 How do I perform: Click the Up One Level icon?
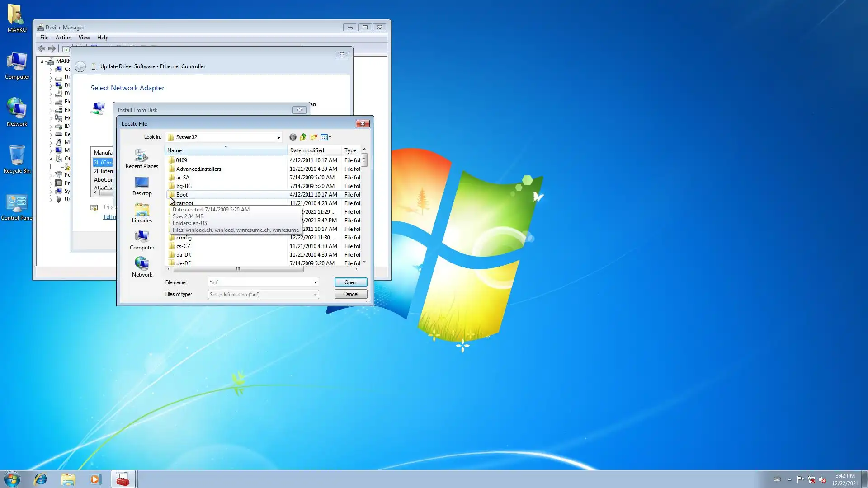point(303,137)
